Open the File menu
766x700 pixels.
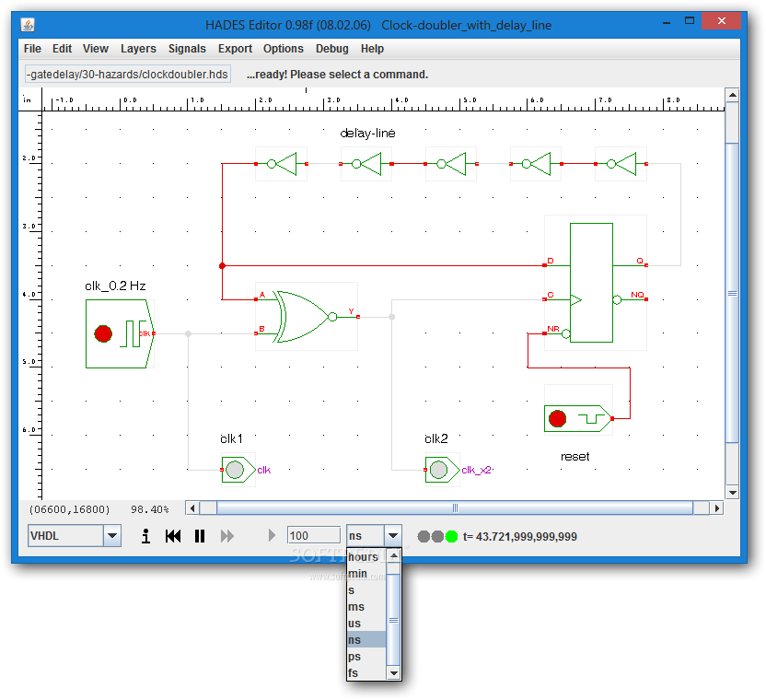pyautogui.click(x=32, y=49)
